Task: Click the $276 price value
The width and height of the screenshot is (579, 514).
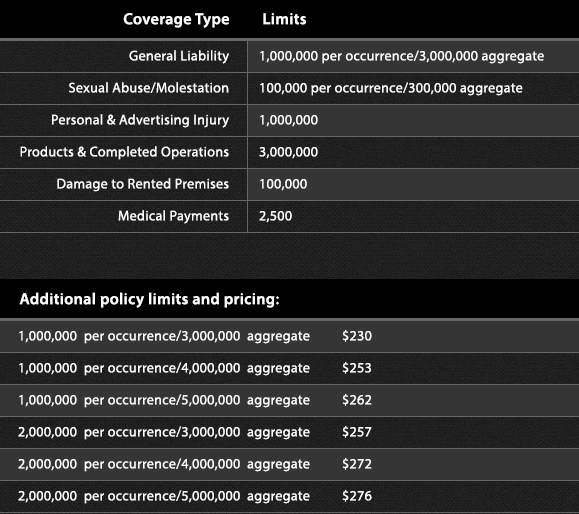Action: pos(357,496)
